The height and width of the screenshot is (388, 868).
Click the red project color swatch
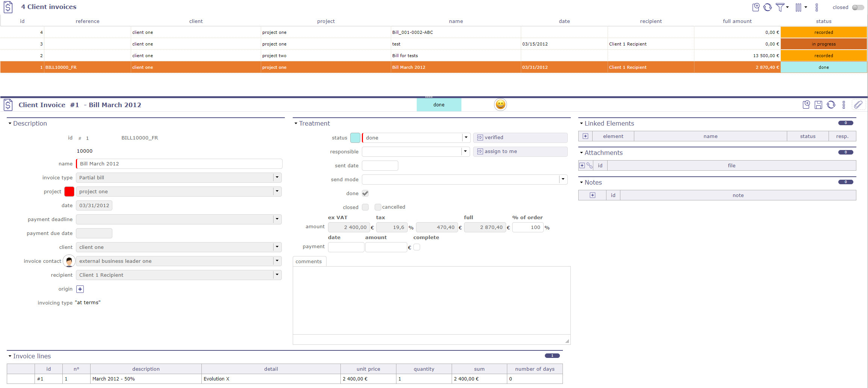tap(69, 191)
